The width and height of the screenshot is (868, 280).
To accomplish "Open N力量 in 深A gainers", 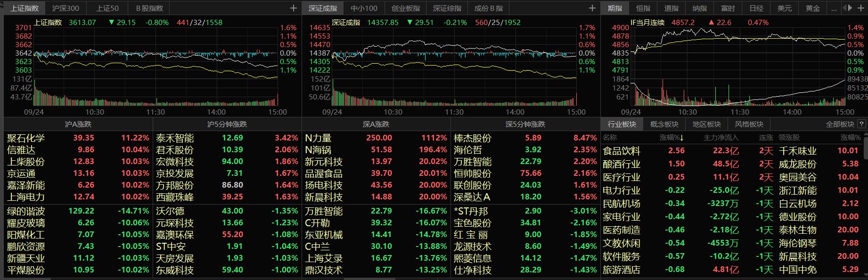I will pyautogui.click(x=376, y=138).
